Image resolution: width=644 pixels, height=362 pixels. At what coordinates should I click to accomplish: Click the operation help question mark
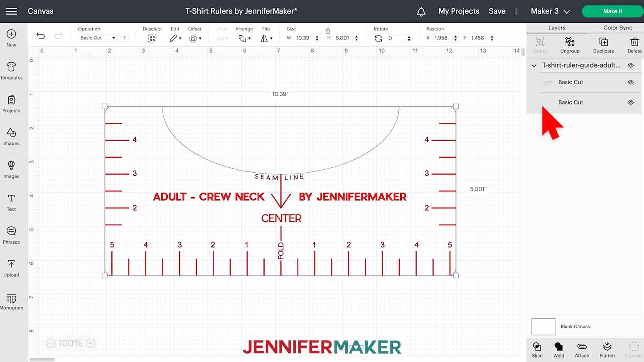point(124,38)
